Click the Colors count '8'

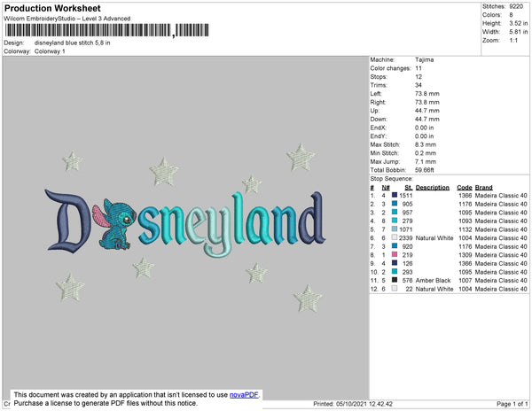point(511,15)
